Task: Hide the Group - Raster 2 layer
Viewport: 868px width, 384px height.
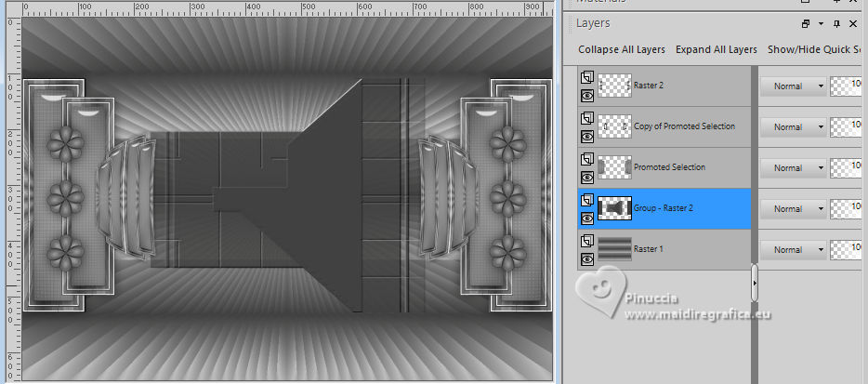Action: pyautogui.click(x=587, y=218)
